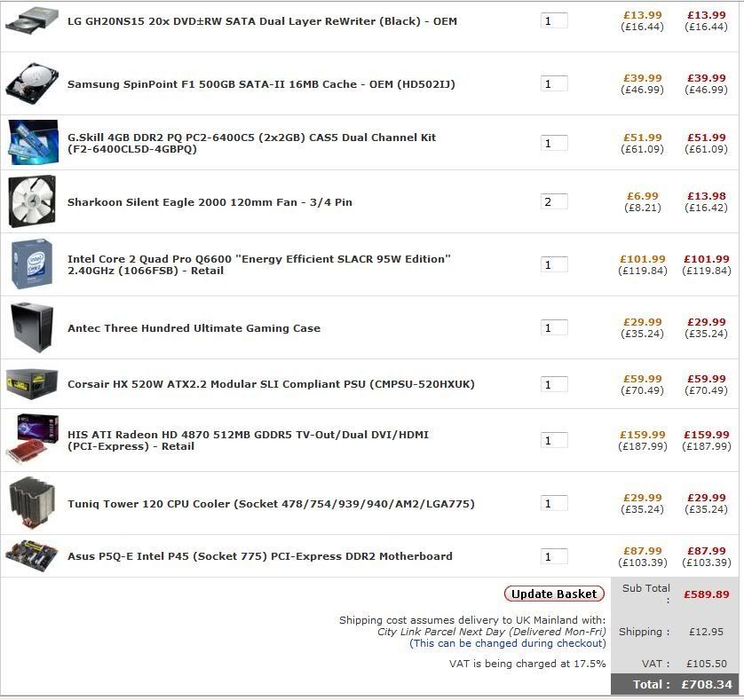Click the G.Skill RAM kit product image

(33, 142)
